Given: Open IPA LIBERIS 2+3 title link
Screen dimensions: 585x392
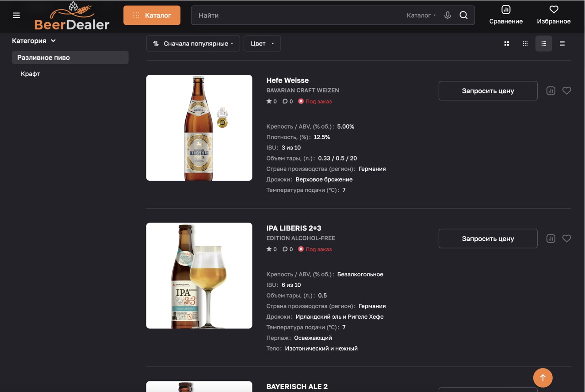Looking at the screenshot, I should 294,228.
